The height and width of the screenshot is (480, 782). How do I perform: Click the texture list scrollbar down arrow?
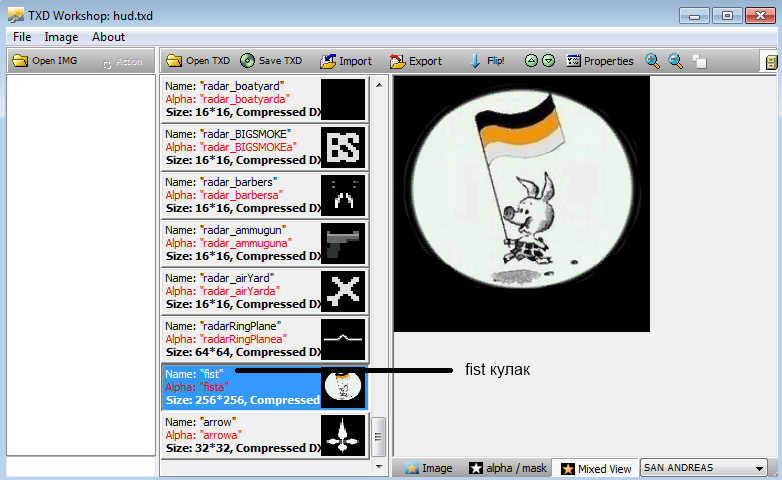pyautogui.click(x=379, y=466)
